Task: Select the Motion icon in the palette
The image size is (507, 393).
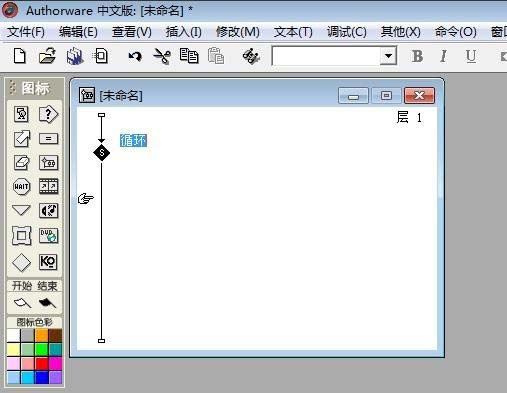Action: [x=22, y=139]
